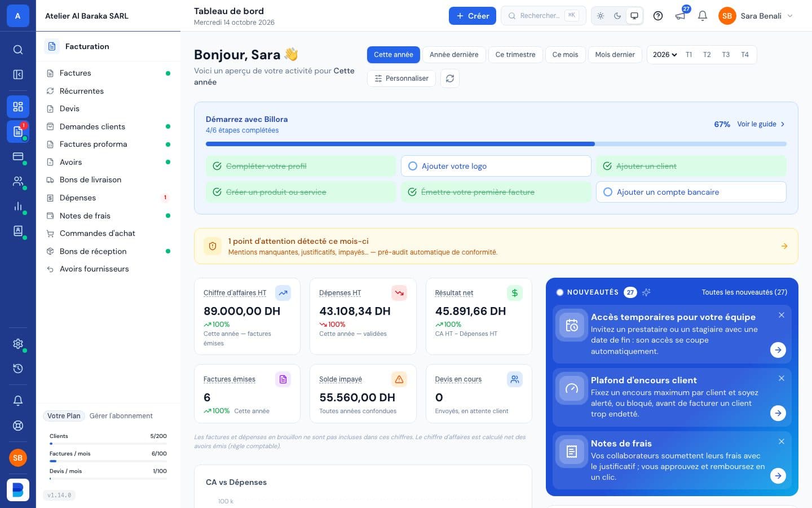812x508 pixels.
Task: Open settings gear in left rail
Action: [x=18, y=344]
